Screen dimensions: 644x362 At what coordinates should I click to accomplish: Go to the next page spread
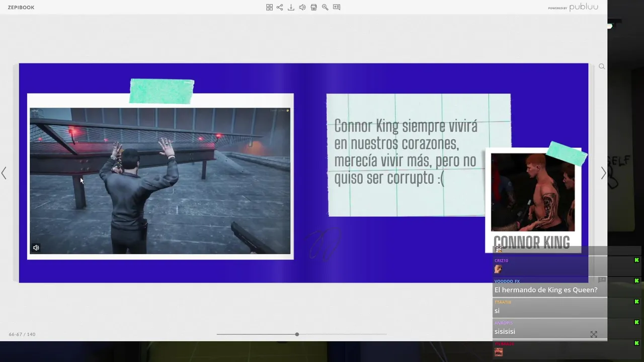tap(603, 173)
